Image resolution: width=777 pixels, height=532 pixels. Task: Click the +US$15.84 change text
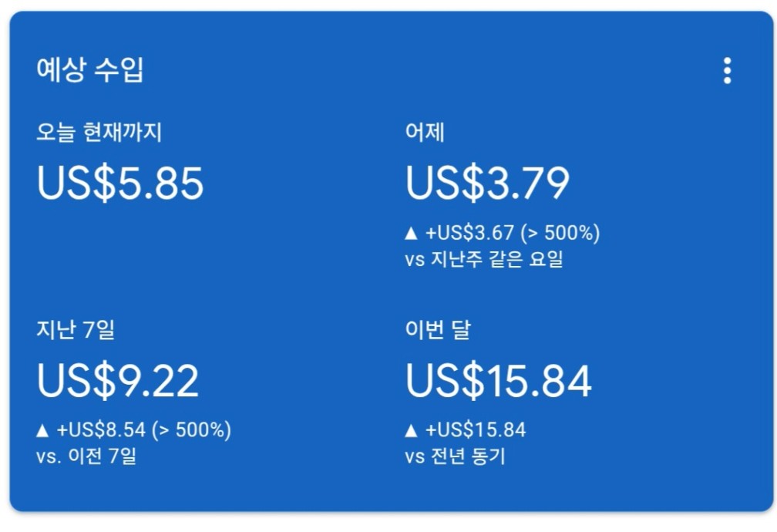(x=476, y=430)
